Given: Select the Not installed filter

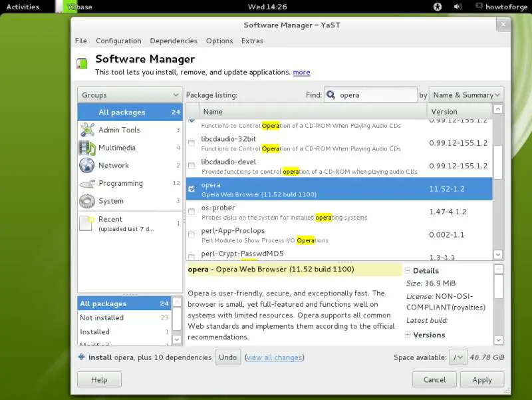Looking at the screenshot, I should (x=124, y=317).
